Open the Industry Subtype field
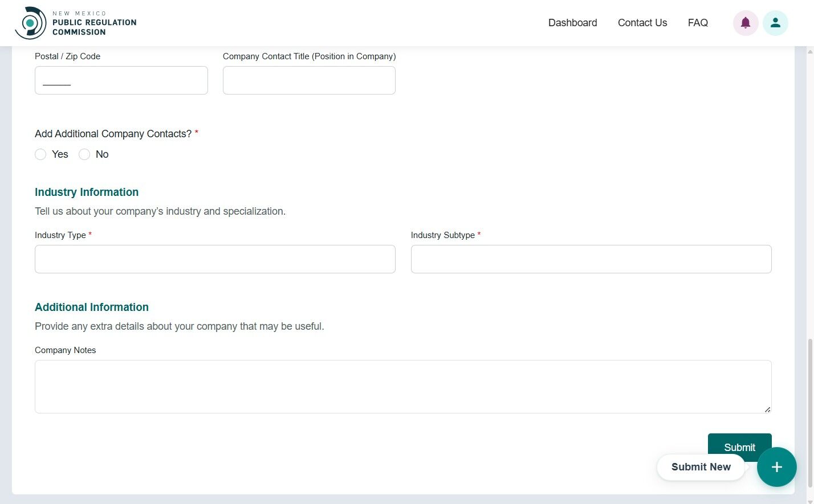This screenshot has height=504, width=814. [591, 259]
